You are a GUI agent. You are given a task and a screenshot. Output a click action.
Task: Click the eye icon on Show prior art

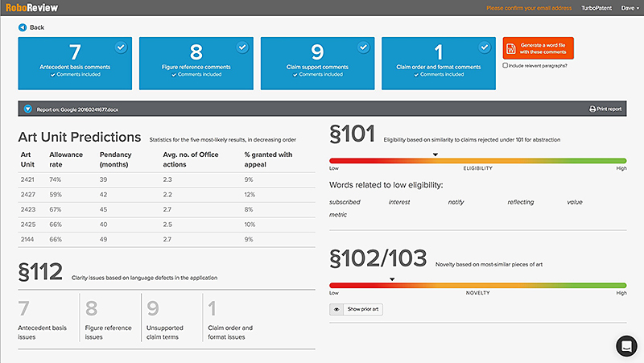[338, 309]
